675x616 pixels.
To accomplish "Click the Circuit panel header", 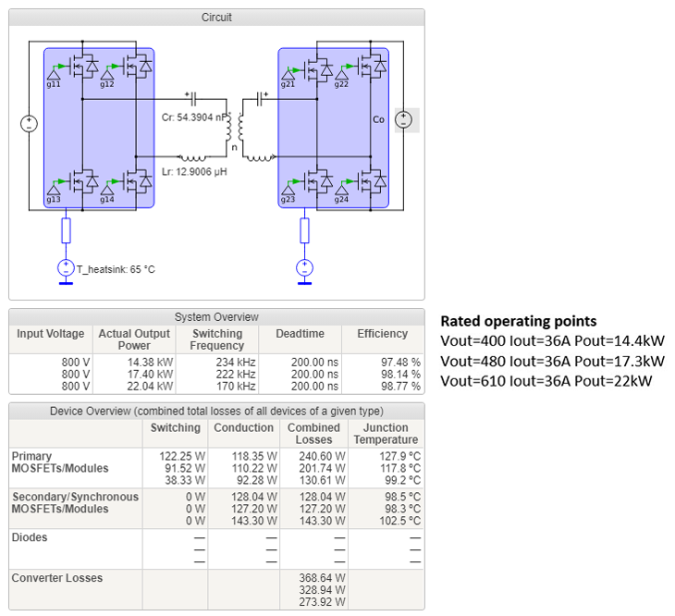I will click(216, 18).
